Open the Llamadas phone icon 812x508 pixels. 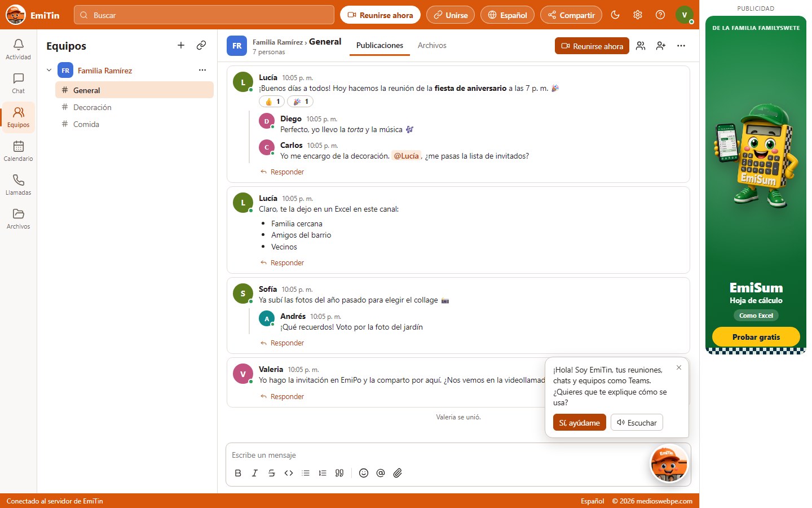18,185
